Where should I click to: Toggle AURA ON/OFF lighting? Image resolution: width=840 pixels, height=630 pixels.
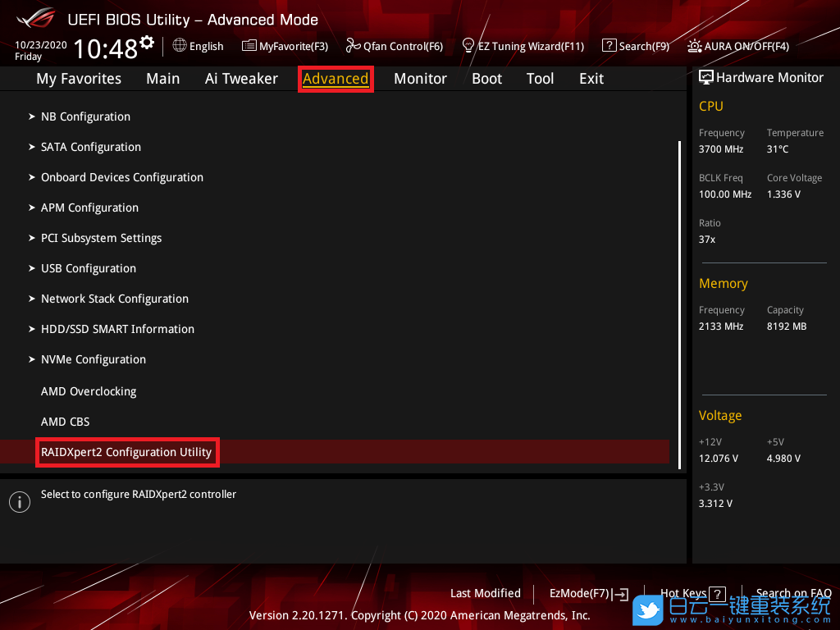coord(695,46)
